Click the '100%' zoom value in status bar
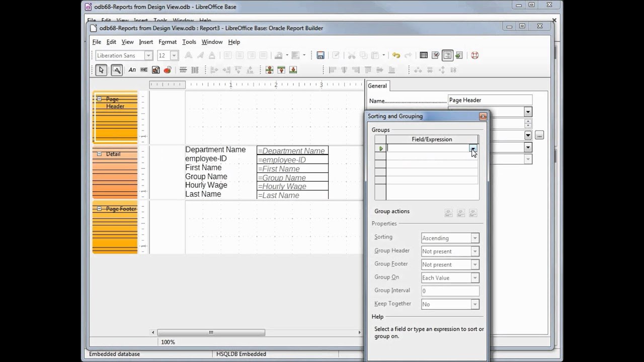The width and height of the screenshot is (644, 362). [168, 342]
